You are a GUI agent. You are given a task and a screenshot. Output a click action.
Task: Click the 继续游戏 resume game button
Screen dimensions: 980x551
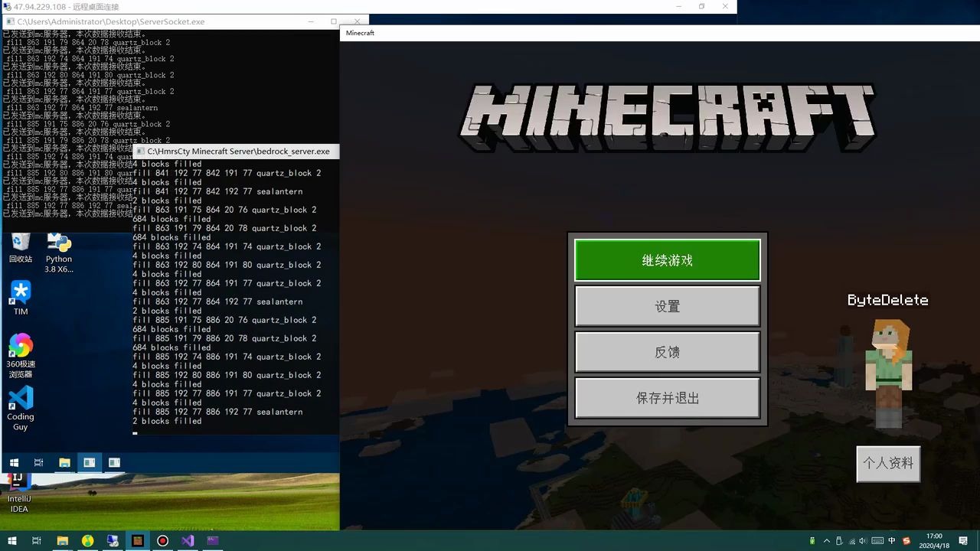[667, 260]
